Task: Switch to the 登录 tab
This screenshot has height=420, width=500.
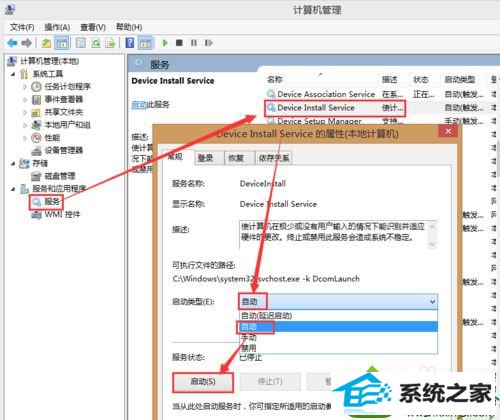Action: coord(205,158)
